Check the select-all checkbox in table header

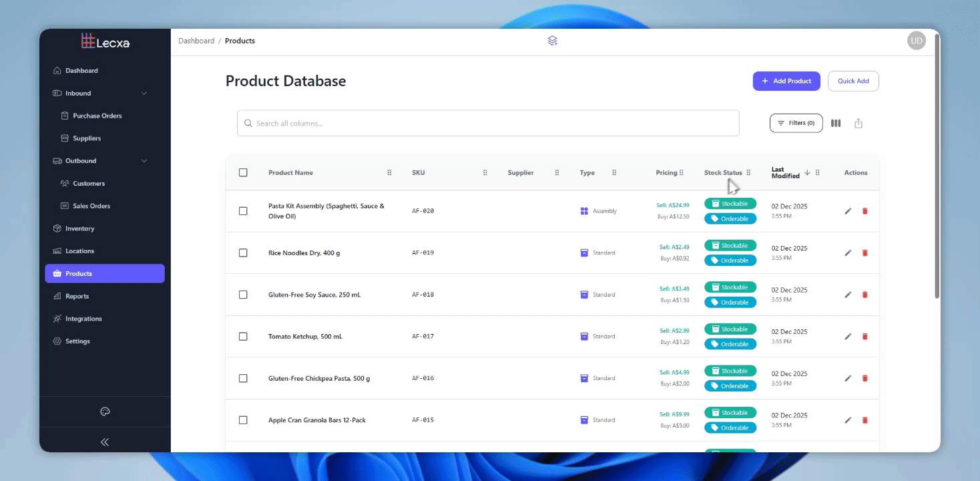243,172
